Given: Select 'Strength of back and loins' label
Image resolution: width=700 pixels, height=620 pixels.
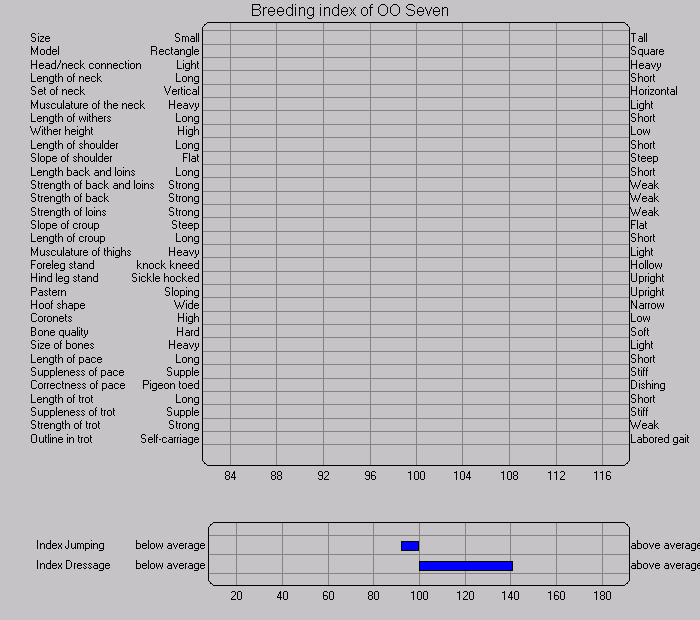Looking at the screenshot, I should tap(92, 185).
